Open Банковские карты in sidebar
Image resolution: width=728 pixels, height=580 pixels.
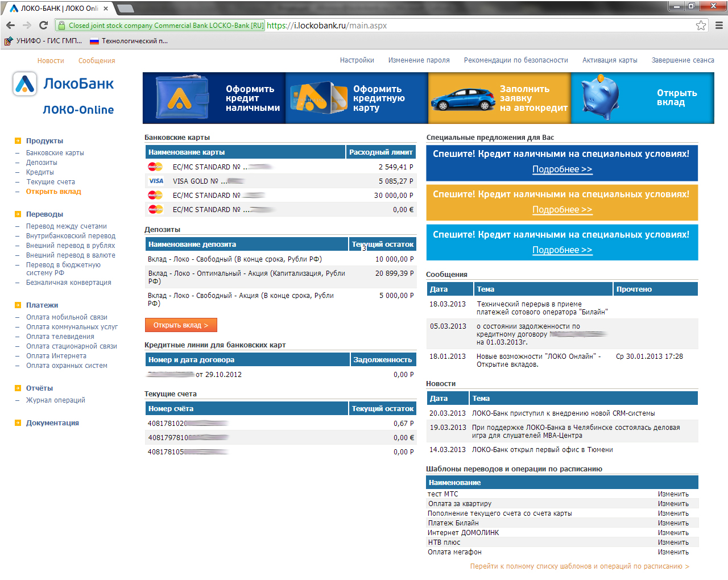[x=55, y=153]
